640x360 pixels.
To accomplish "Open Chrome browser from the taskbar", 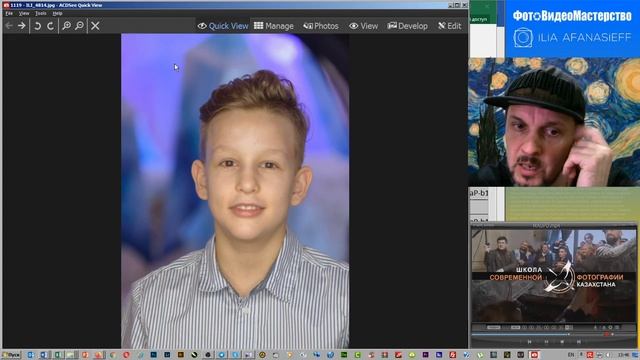I will point(112,355).
